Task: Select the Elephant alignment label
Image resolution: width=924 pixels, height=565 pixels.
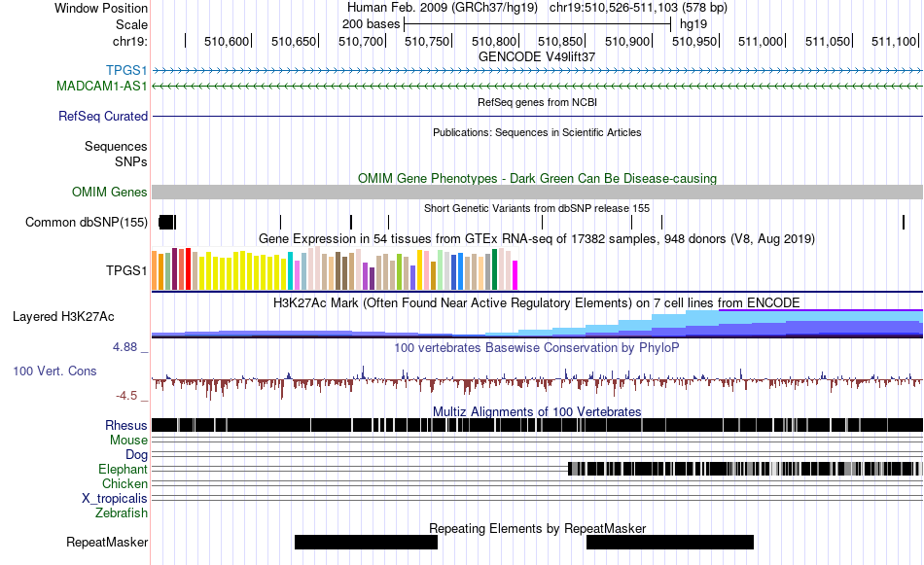Action: (123, 469)
